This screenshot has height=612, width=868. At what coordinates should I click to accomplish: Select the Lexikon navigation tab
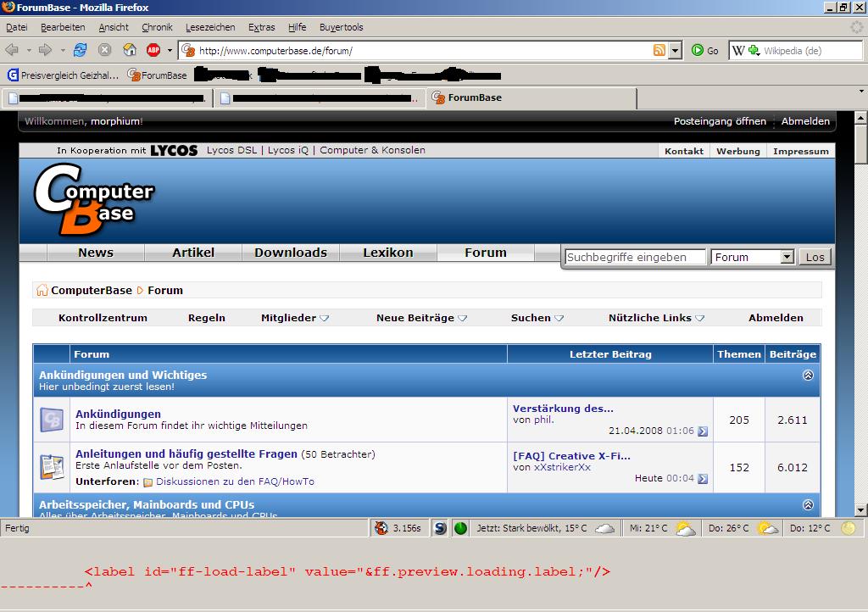coord(388,253)
